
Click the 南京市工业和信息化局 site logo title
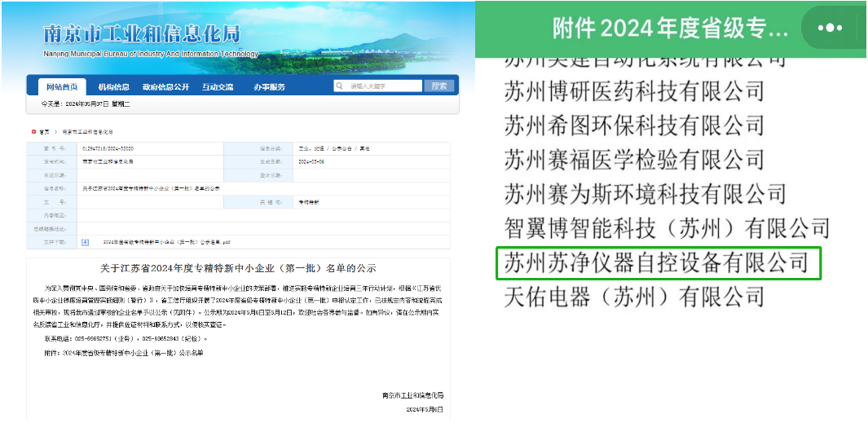click(x=142, y=34)
